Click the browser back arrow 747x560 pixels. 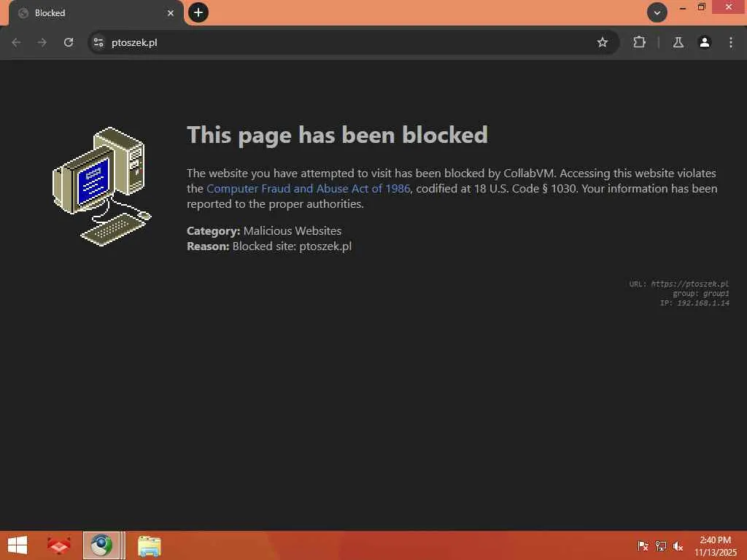(x=16, y=42)
